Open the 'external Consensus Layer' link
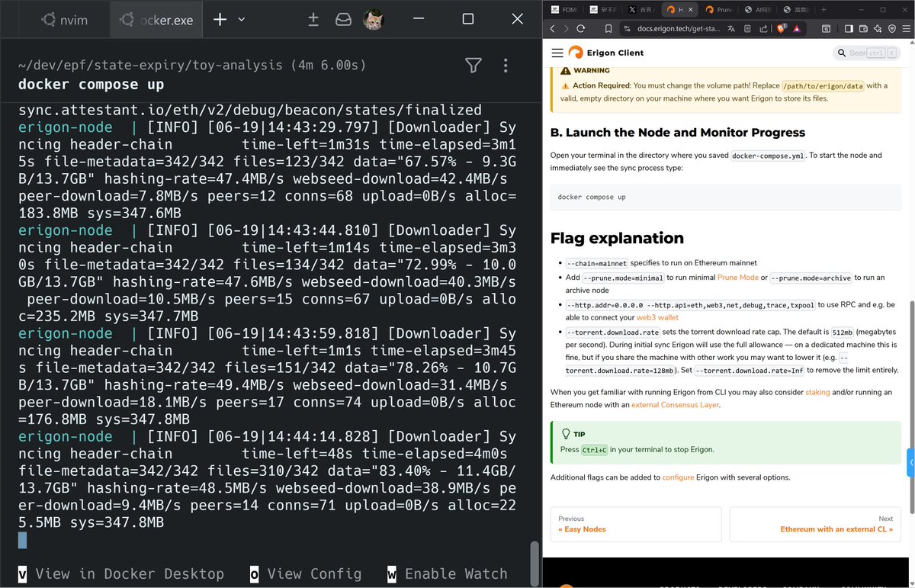915x588 pixels. click(675, 405)
